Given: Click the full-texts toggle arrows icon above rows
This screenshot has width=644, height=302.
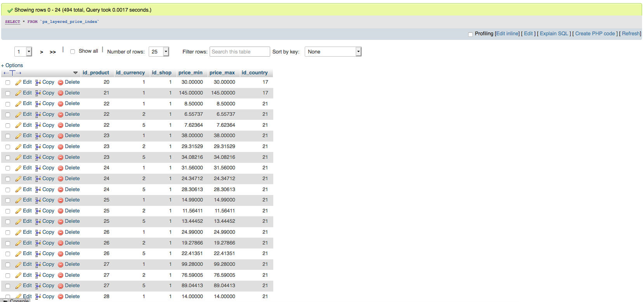Looking at the screenshot, I should pos(12,73).
